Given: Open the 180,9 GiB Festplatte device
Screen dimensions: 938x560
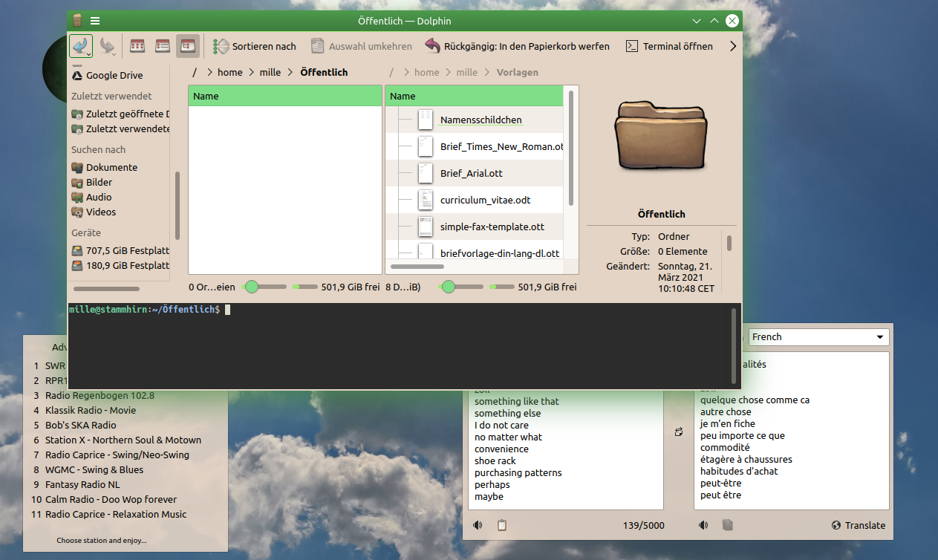Looking at the screenshot, I should tap(120, 265).
